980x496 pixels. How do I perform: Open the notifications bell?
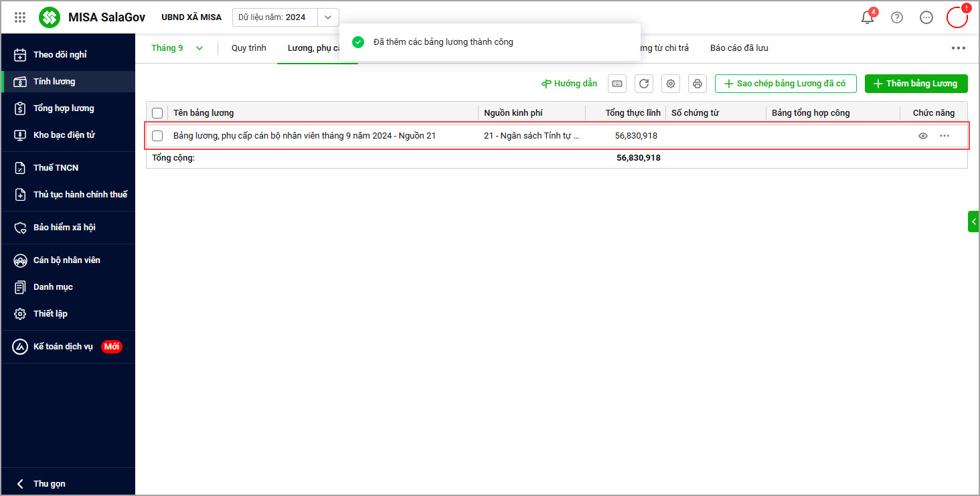(x=868, y=17)
